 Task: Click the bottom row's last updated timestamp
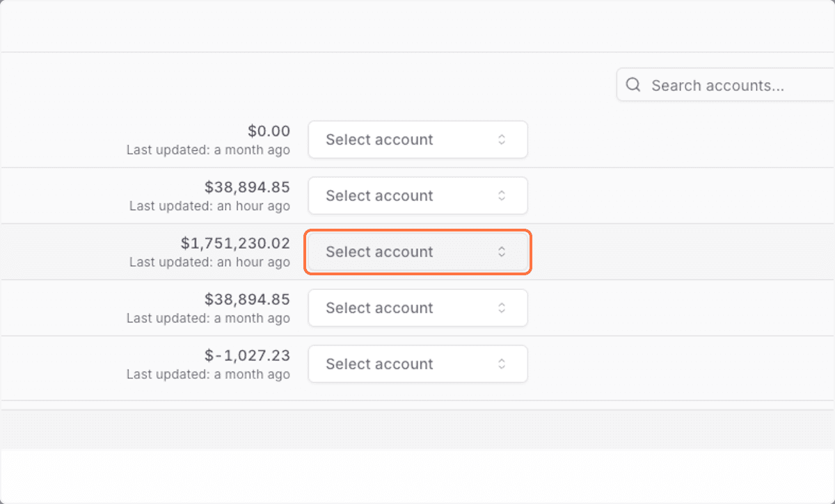coord(208,374)
